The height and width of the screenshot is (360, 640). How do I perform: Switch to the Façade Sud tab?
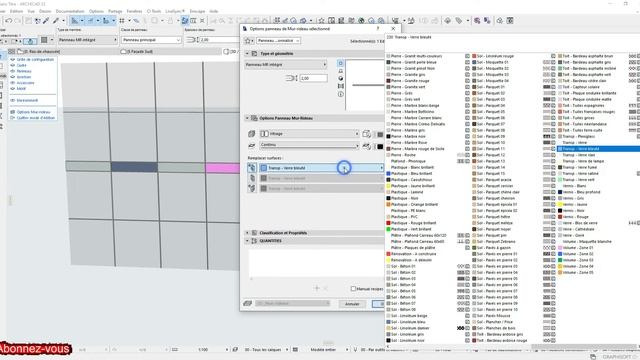click(136, 51)
